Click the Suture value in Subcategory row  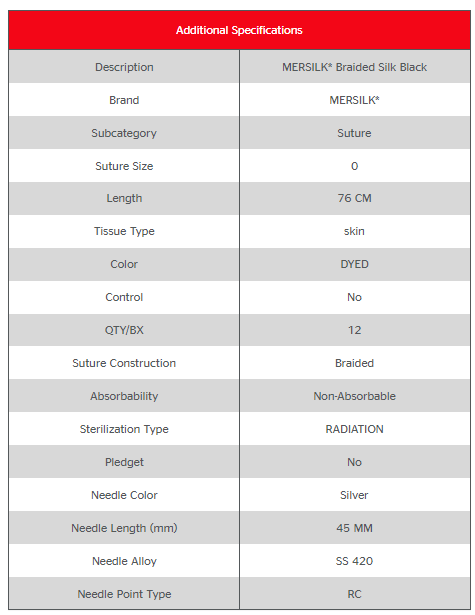tap(354, 133)
